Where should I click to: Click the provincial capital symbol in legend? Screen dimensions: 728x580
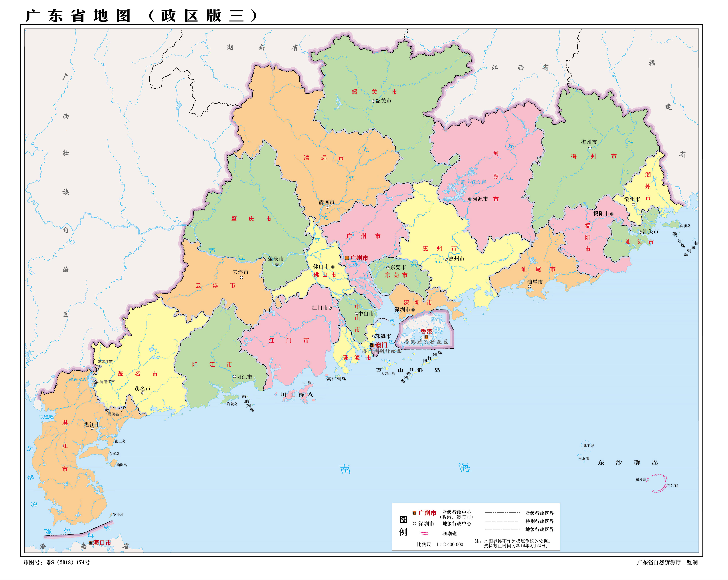(414, 513)
